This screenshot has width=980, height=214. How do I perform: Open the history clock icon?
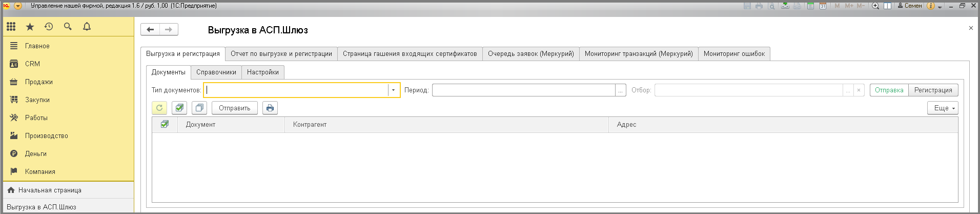click(49, 26)
